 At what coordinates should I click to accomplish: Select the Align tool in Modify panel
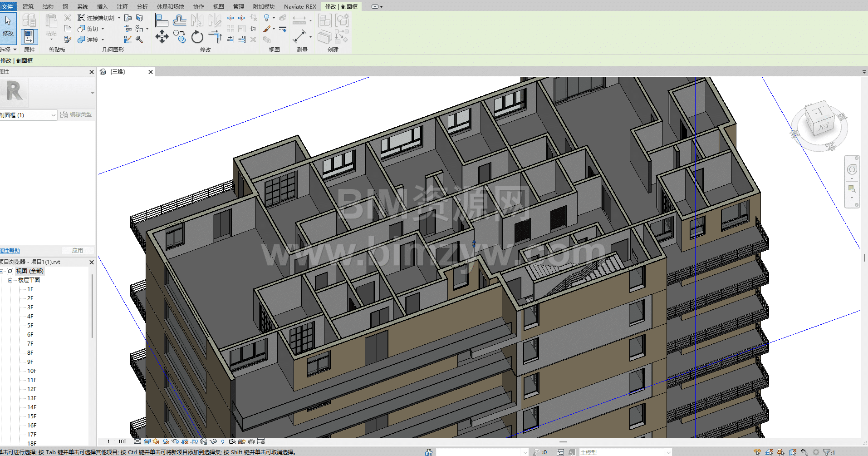point(162,20)
